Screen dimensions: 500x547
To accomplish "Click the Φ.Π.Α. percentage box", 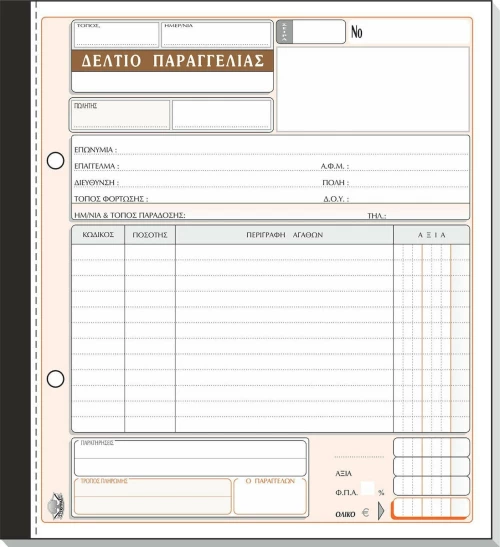I will (367, 488).
